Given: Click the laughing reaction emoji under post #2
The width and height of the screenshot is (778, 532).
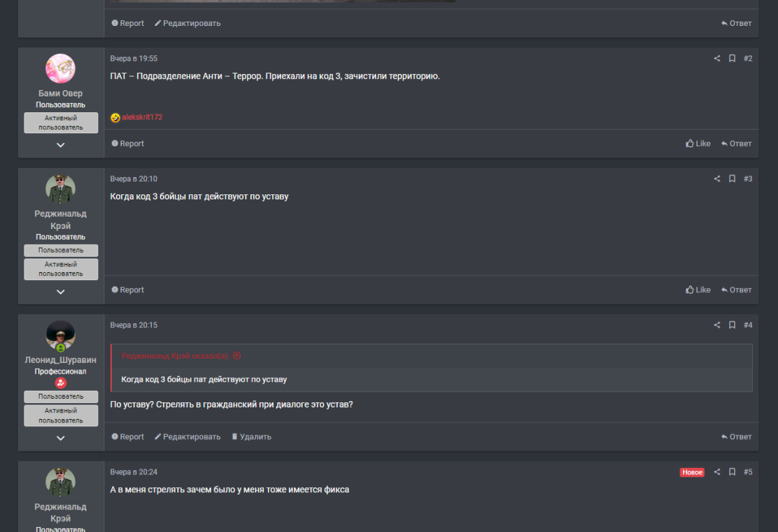Looking at the screenshot, I should 115,117.
